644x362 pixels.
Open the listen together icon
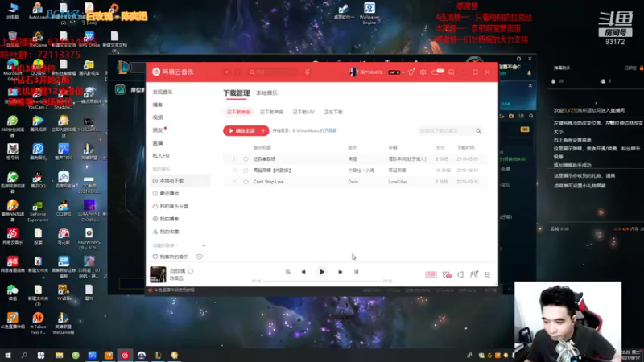474,274
